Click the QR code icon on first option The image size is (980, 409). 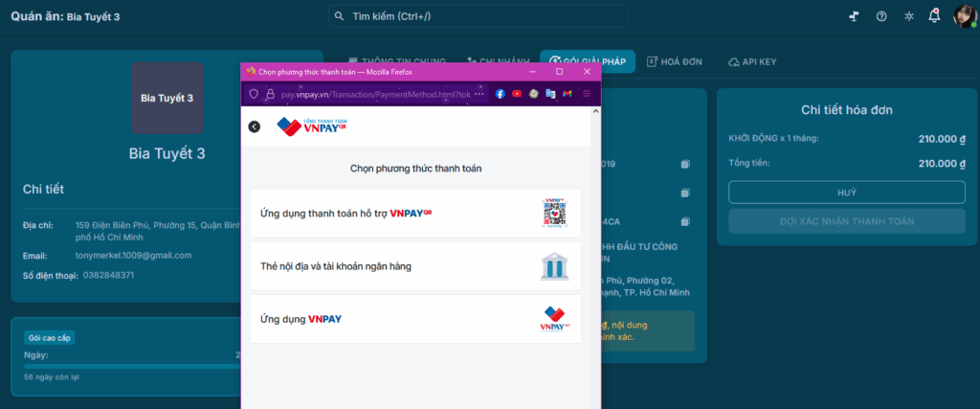(x=555, y=214)
